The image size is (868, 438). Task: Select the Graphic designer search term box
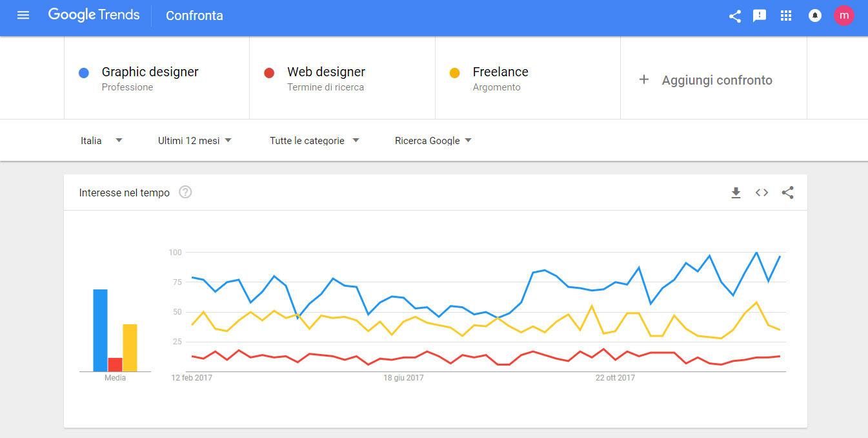coord(157,78)
